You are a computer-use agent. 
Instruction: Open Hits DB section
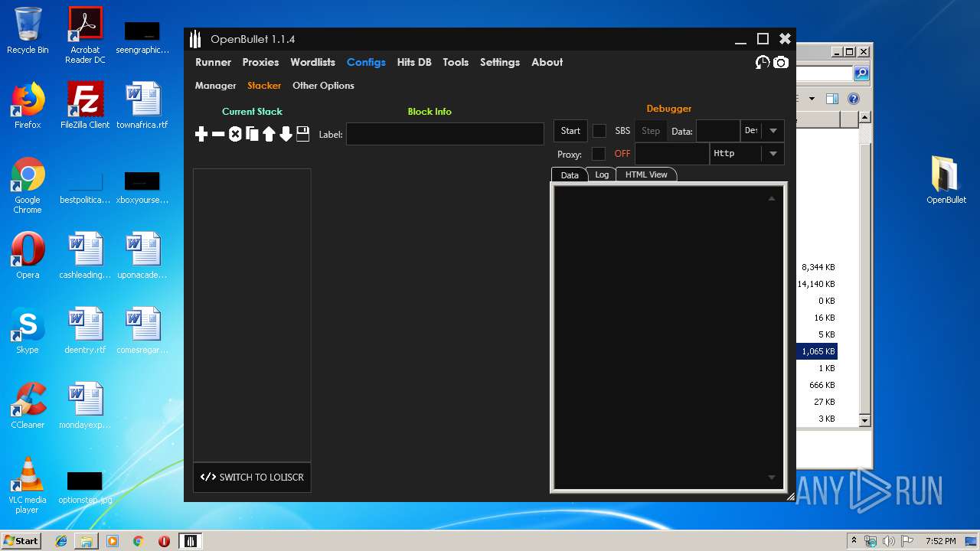pyautogui.click(x=414, y=62)
